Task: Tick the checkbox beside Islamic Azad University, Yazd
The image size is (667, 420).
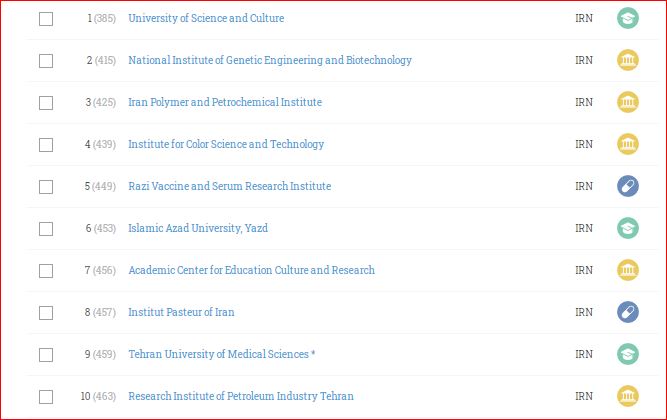Action: 46,229
